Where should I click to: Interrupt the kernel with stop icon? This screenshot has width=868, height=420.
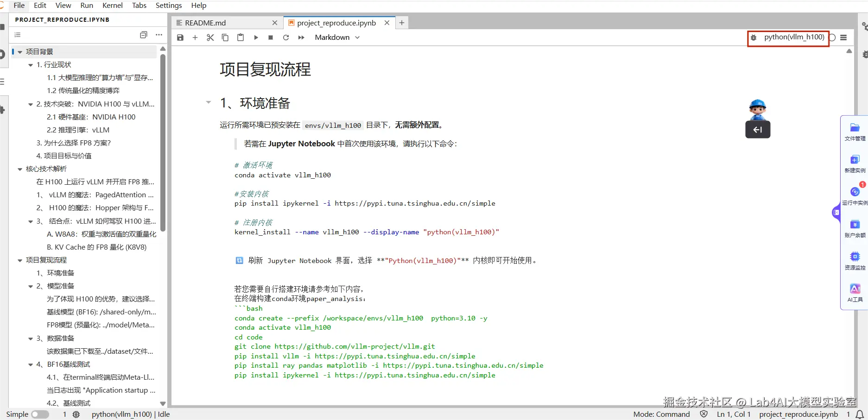[271, 38]
